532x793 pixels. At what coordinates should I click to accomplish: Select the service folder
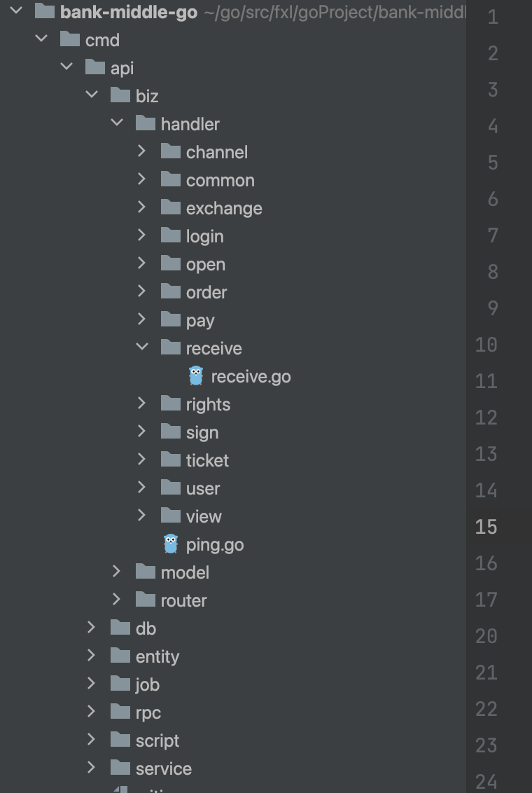pyautogui.click(x=164, y=768)
